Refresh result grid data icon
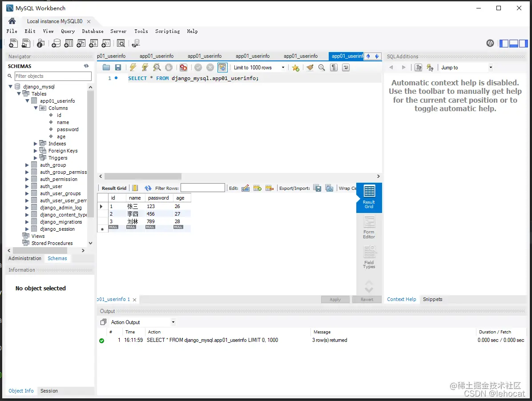The height and width of the screenshot is (401, 532). coord(148,188)
